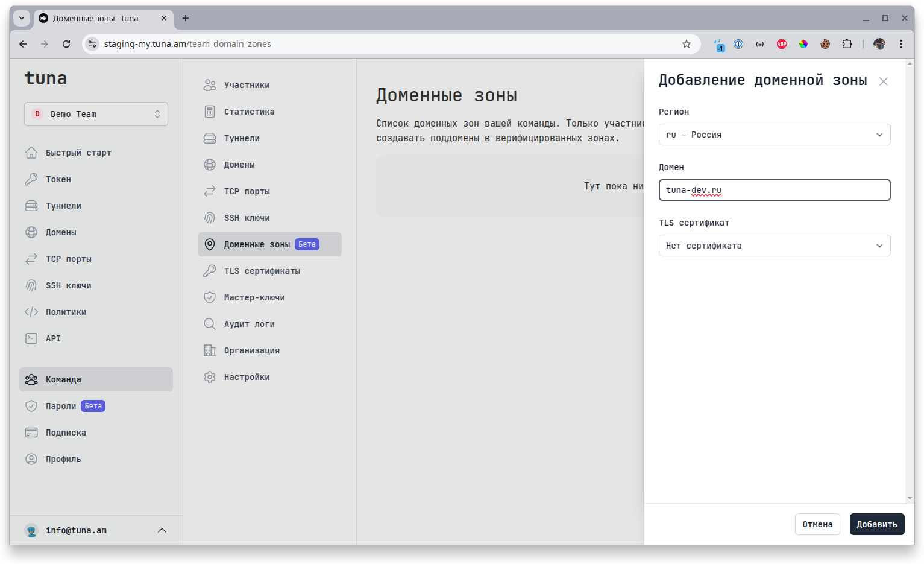Open Настройки using the gear icon
The width and height of the screenshot is (924, 564).
[x=210, y=377]
